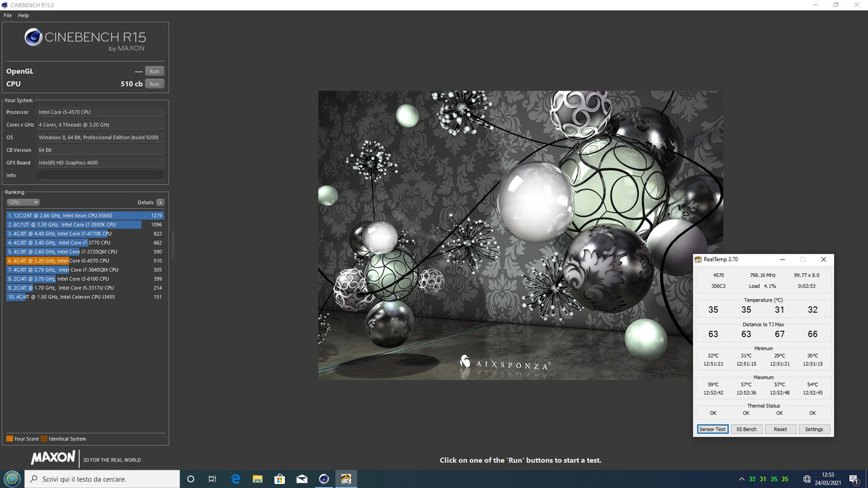Open the Cortana circle icon in taskbar
This screenshot has width=868, height=488.
[x=191, y=479]
